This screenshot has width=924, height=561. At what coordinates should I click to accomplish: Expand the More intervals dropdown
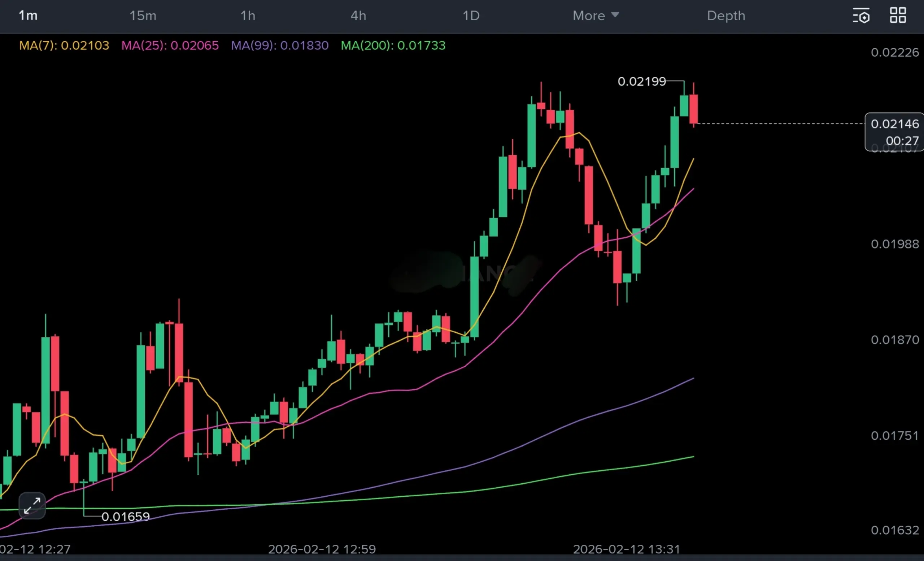589,16
